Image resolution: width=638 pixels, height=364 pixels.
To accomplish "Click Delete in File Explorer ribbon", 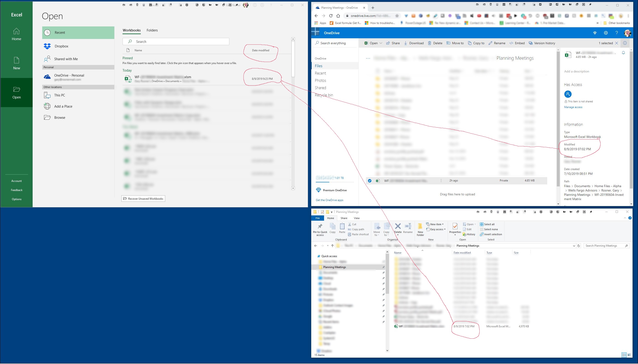I will tap(398, 229).
